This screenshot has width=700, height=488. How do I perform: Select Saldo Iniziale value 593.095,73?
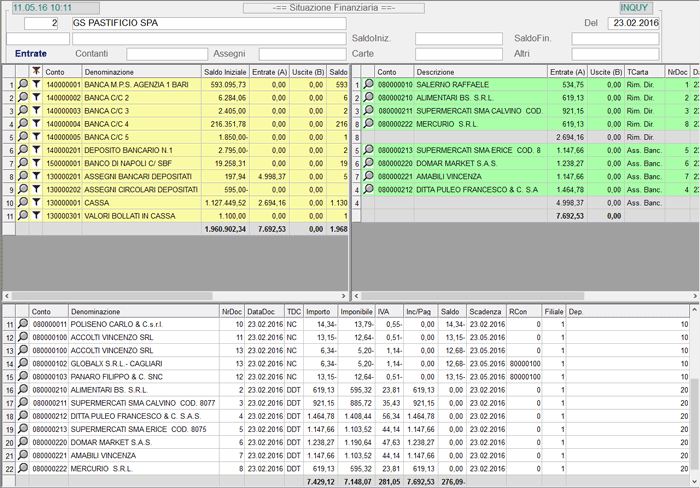point(225,84)
